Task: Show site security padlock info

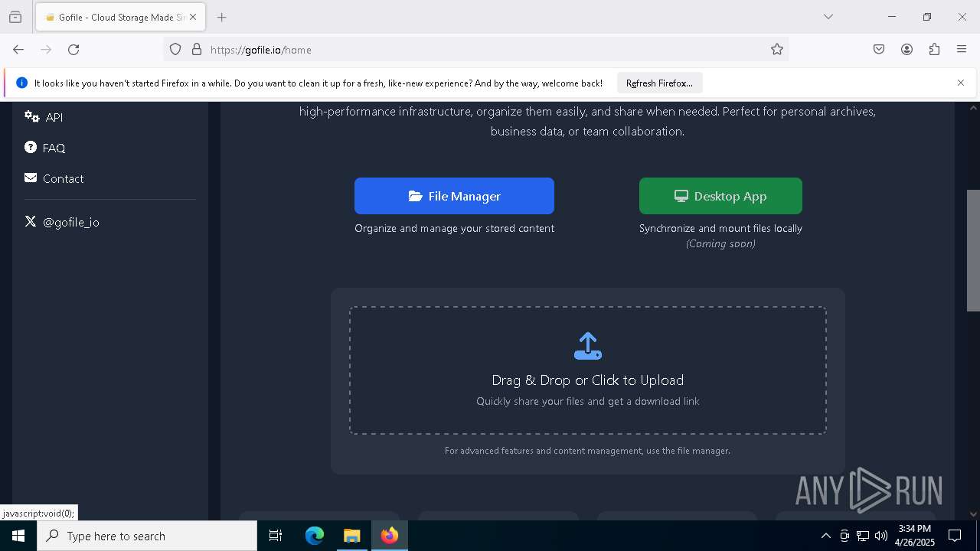Action: 197,49
